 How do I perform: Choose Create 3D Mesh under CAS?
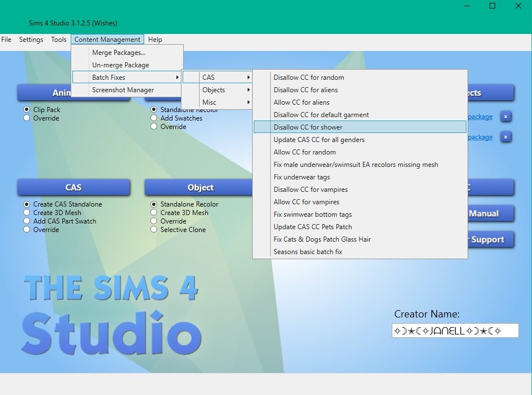point(27,213)
